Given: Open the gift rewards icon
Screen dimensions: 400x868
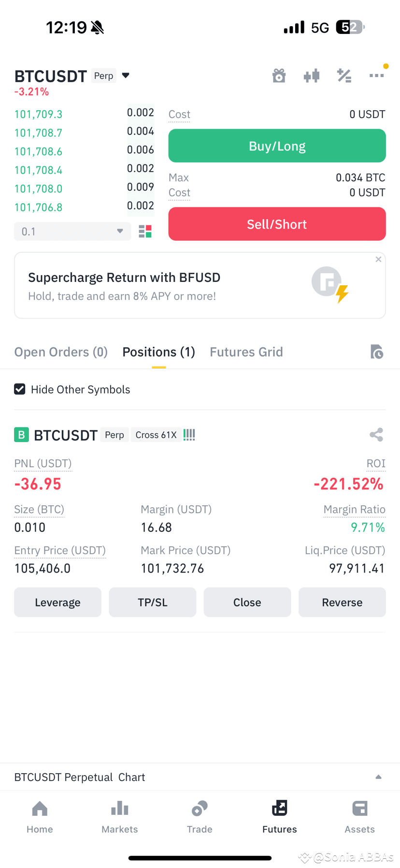Looking at the screenshot, I should [279, 75].
